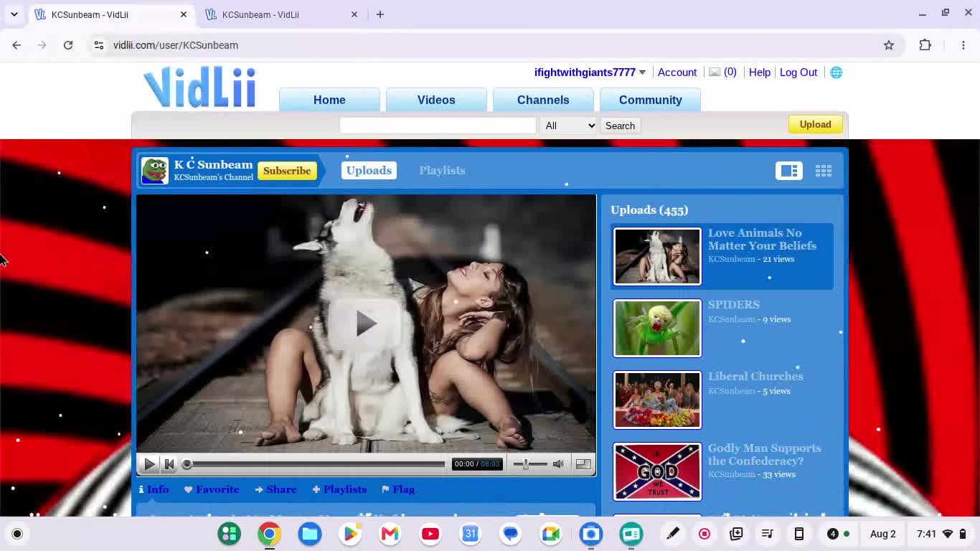980x551 pixels.
Task: Open Gmail from the shelf
Action: point(390,534)
